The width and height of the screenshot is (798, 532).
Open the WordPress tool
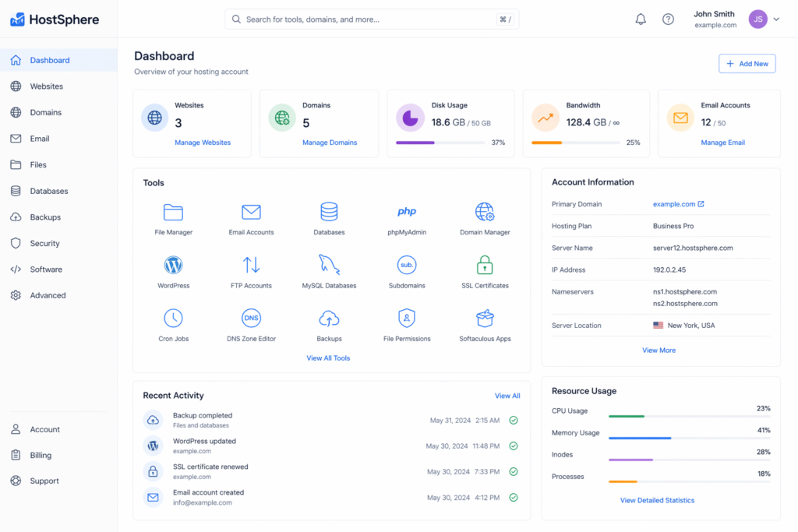click(173, 272)
